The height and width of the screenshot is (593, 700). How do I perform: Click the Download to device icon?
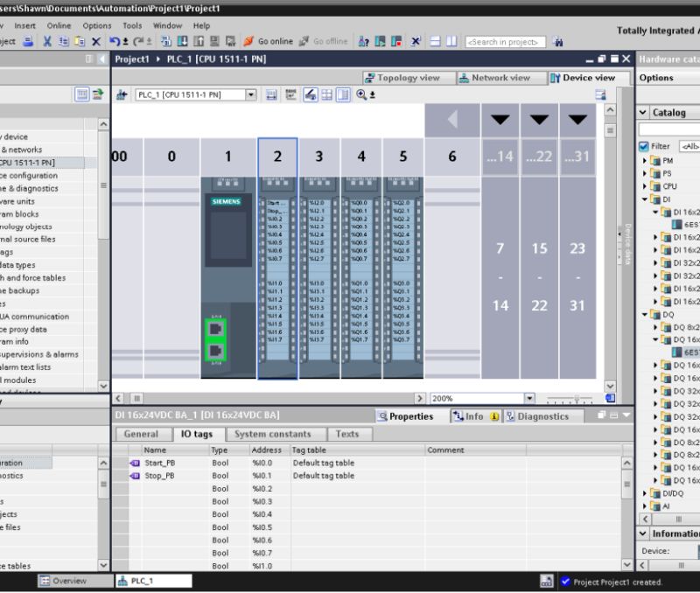coord(182,41)
